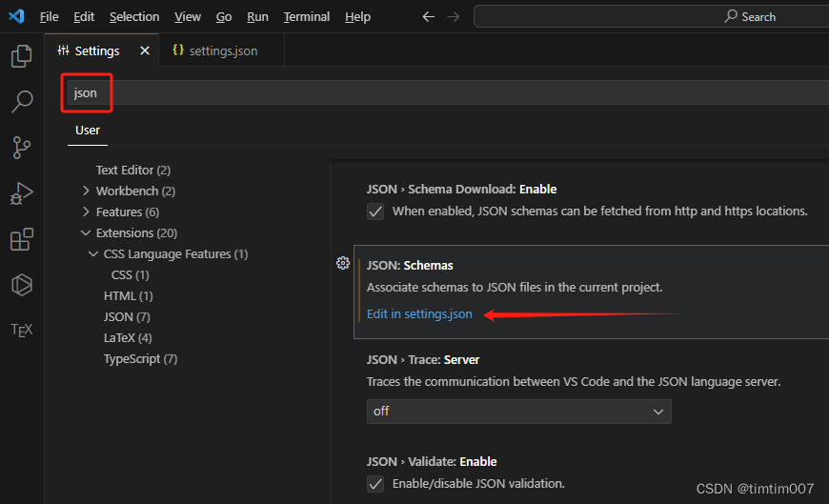Viewport: 829px width, 504px height.
Task: Toggle JSON Schema Download Enable checkbox
Action: (x=375, y=212)
